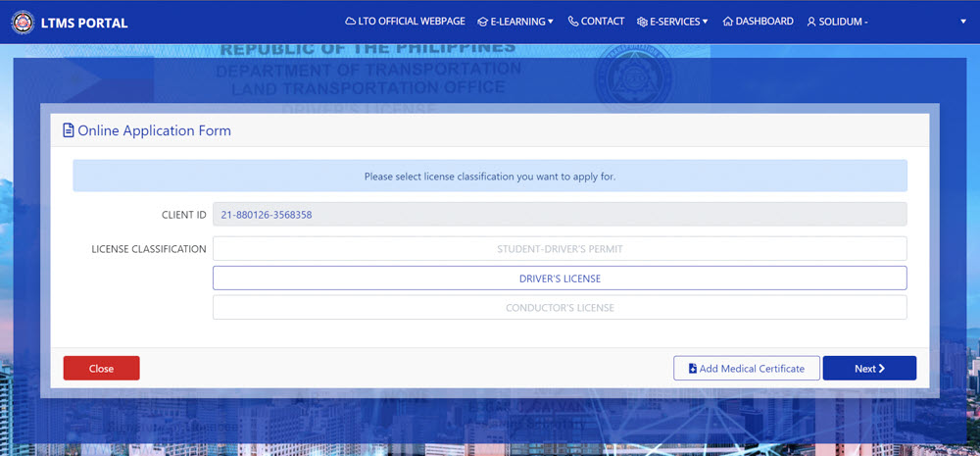Viewport: 980px width, 456px height.
Task: Click the LTMS PORTAL title text
Action: tap(84, 24)
